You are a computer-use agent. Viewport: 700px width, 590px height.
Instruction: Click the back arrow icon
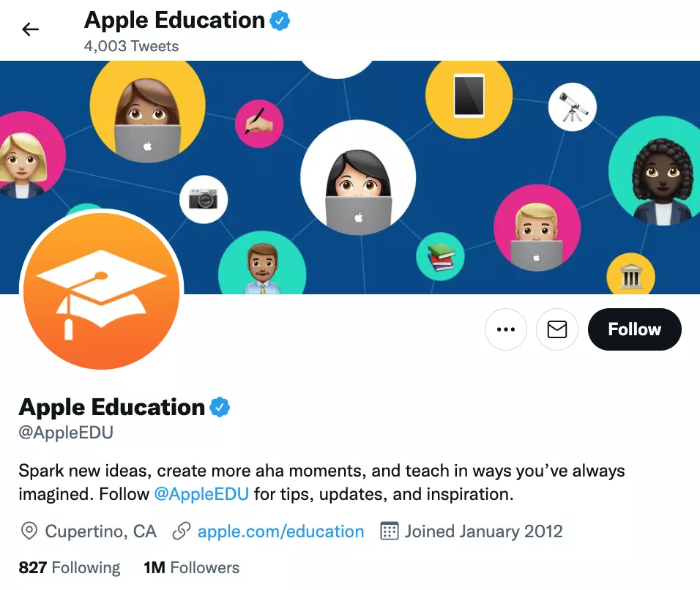tap(30, 29)
